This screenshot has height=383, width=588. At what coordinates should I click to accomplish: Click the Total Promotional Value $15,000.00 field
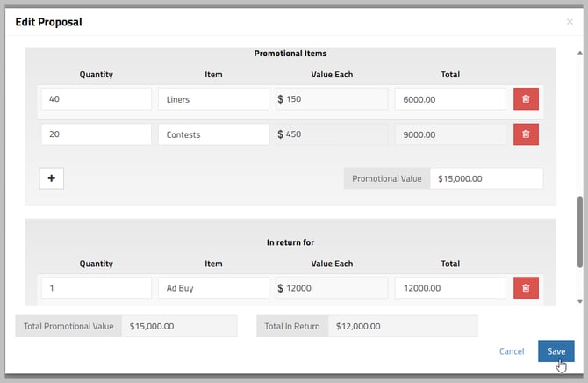pos(179,326)
